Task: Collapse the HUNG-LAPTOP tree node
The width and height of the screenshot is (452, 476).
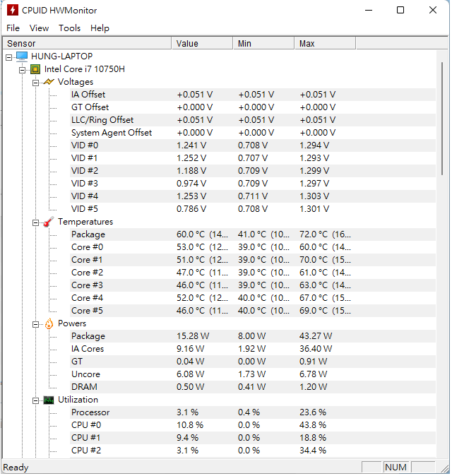Action: pos(9,57)
